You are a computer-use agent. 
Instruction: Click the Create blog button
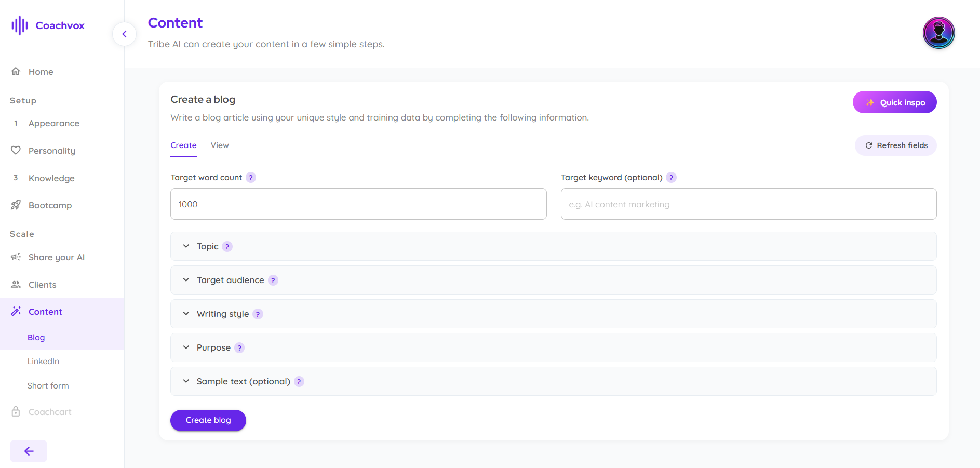click(208, 420)
